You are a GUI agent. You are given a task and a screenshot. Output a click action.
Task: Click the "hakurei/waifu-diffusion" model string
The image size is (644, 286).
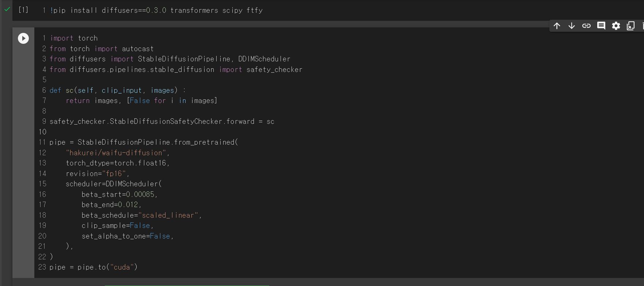click(x=116, y=153)
